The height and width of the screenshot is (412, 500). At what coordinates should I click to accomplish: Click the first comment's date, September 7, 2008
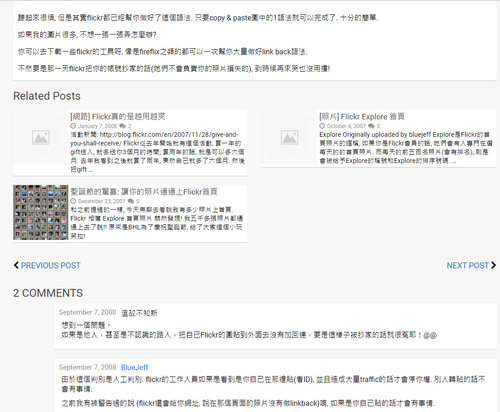[x=87, y=312]
